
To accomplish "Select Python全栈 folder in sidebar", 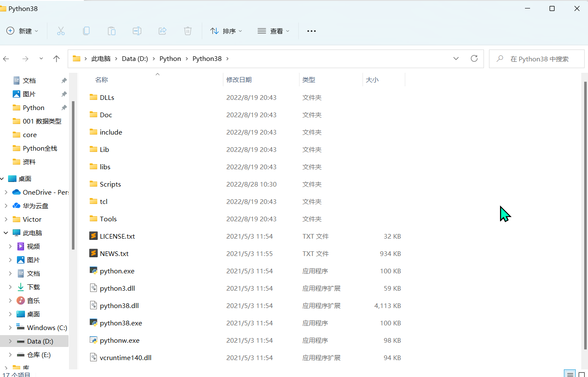I will (35, 148).
